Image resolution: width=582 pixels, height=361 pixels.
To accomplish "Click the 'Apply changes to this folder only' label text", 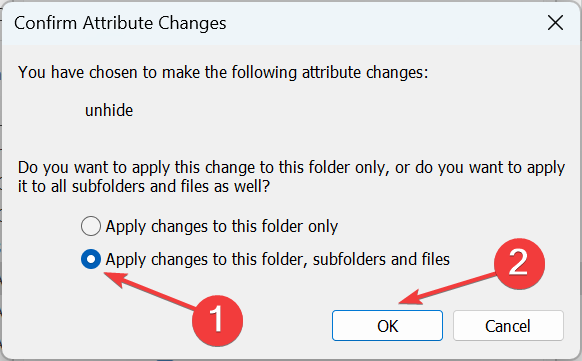I will click(222, 226).
